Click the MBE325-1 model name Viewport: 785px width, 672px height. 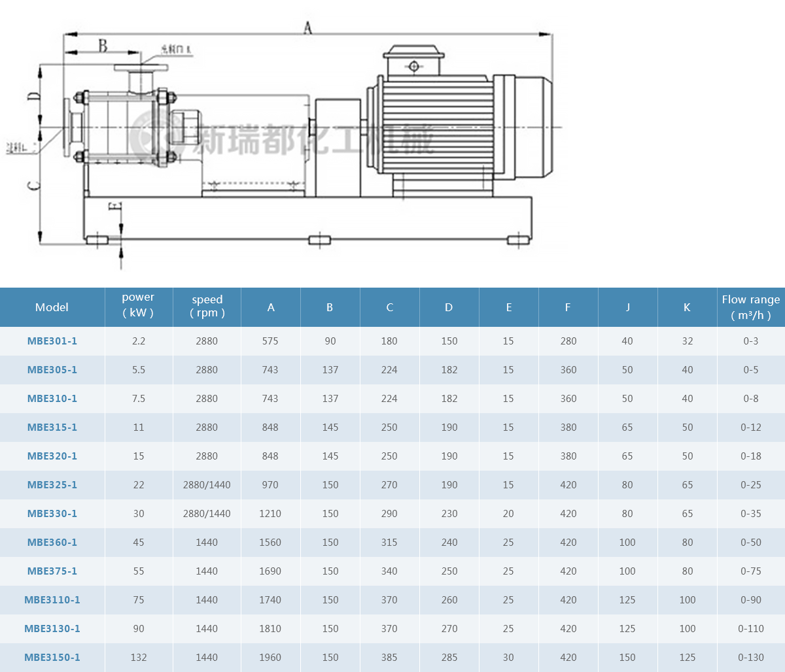52,485
